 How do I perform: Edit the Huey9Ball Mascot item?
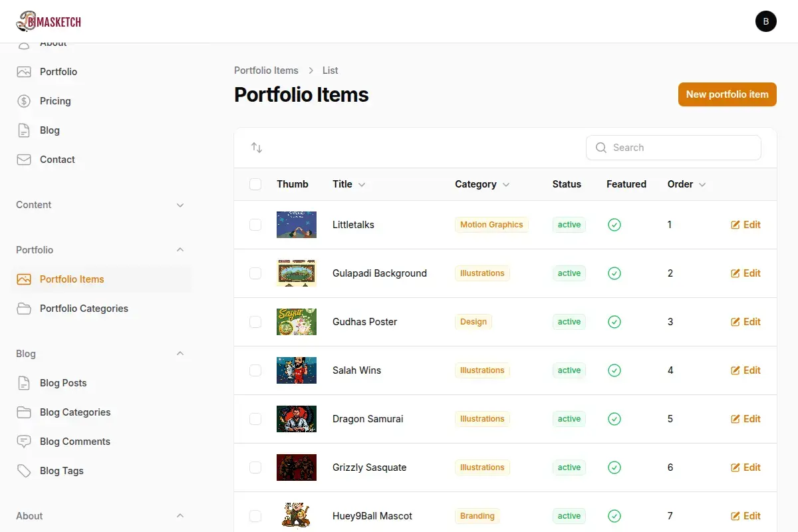[x=745, y=516]
